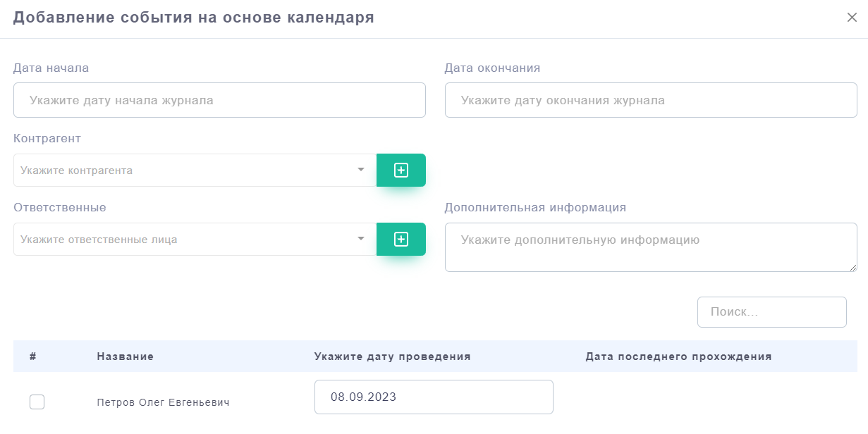868x434 pixels.
Task: Click the 'Укажите дату проведения' column header
Action: point(392,356)
